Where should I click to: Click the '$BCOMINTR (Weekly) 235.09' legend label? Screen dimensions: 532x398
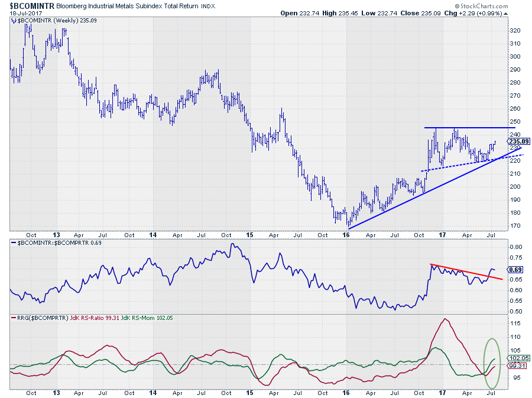click(x=57, y=21)
